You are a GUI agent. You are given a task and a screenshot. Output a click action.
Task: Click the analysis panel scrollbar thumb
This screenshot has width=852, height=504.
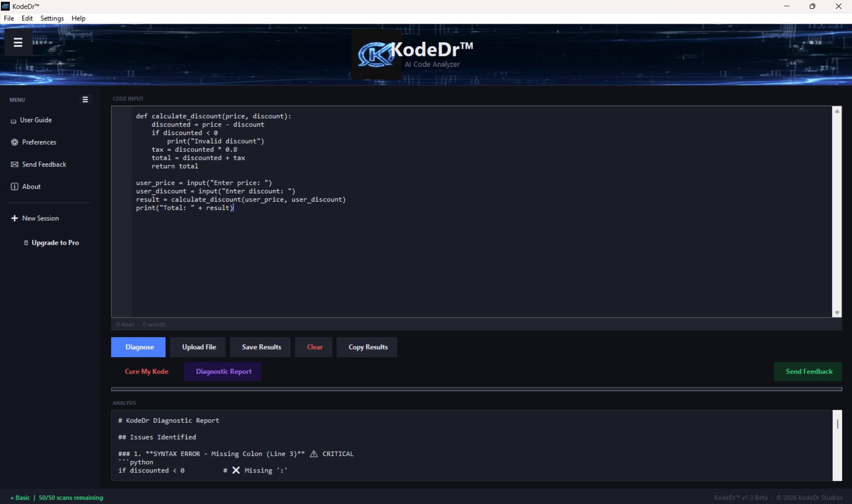(x=837, y=424)
